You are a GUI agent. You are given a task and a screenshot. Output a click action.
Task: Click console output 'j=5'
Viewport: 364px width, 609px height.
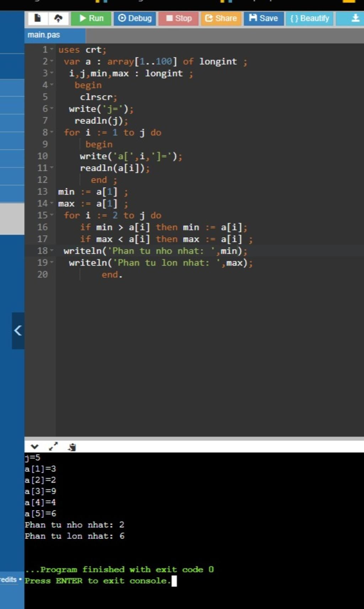32,457
